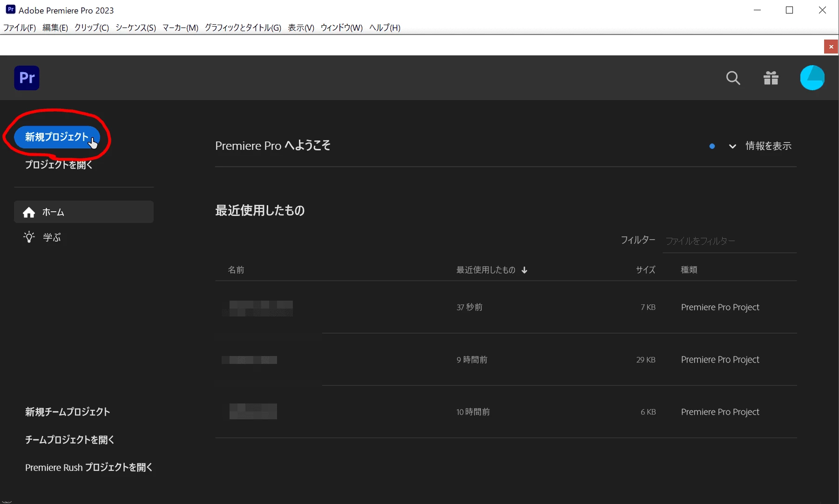
Task: Open the project used 9 時間前
Action: [506, 360]
